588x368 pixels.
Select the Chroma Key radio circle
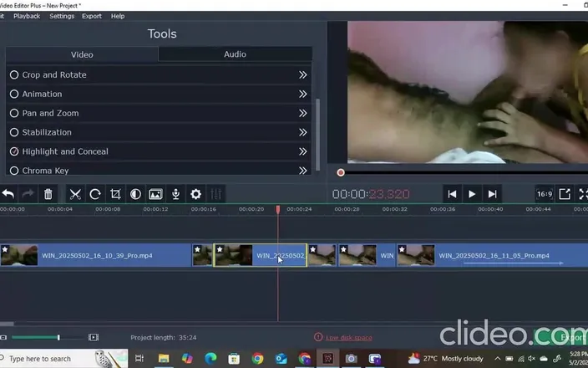tap(14, 171)
